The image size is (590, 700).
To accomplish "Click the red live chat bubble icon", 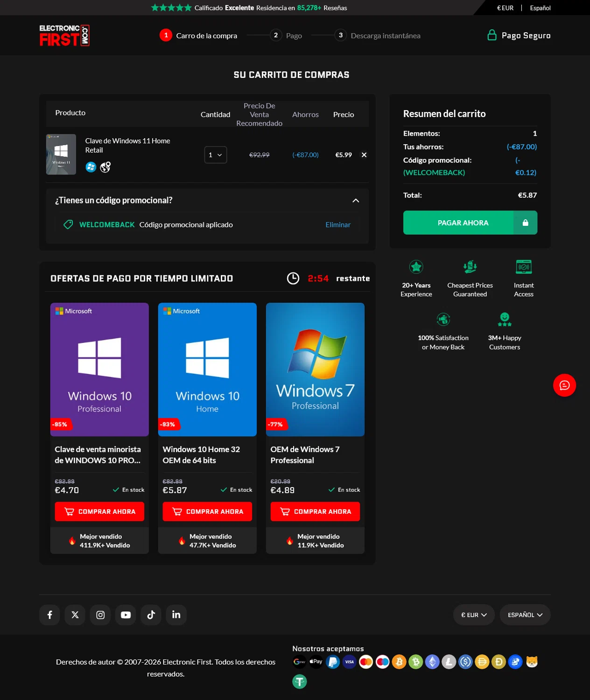I will [x=564, y=385].
